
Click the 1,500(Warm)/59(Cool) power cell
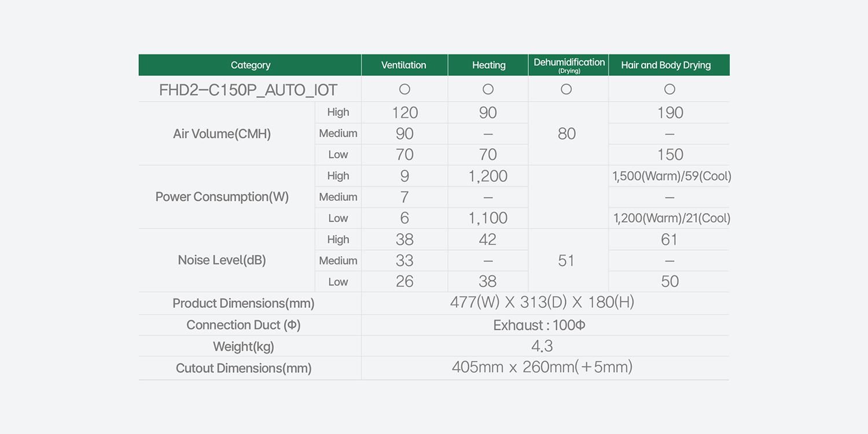click(x=671, y=176)
